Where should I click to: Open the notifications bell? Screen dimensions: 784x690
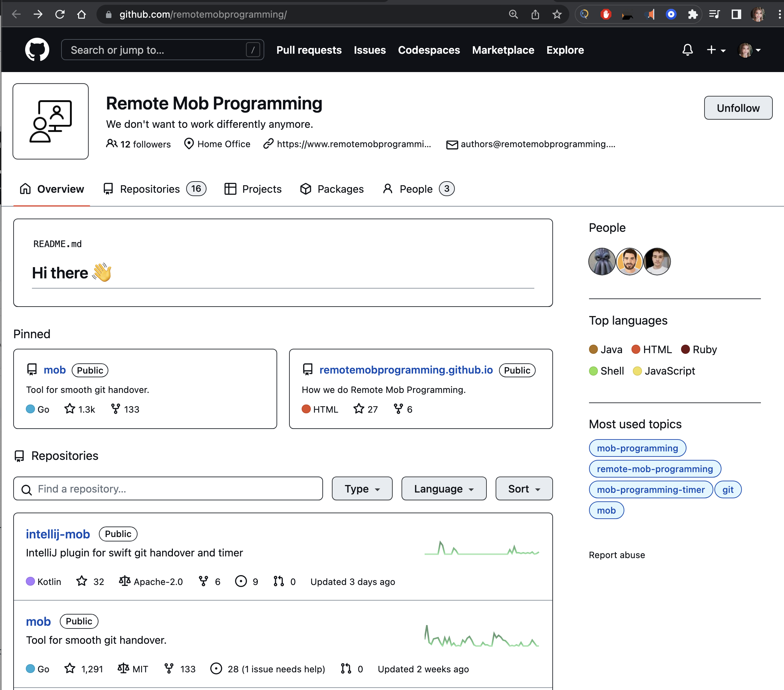click(x=687, y=50)
